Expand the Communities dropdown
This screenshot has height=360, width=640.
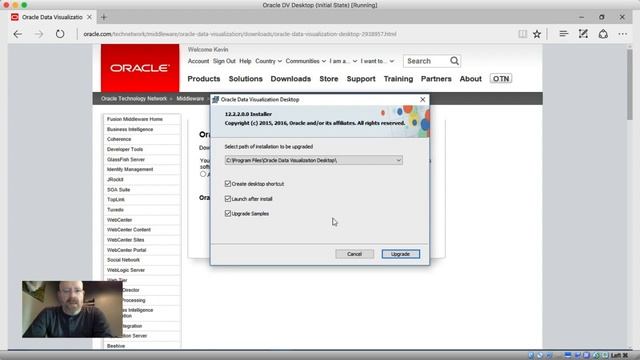pos(306,61)
